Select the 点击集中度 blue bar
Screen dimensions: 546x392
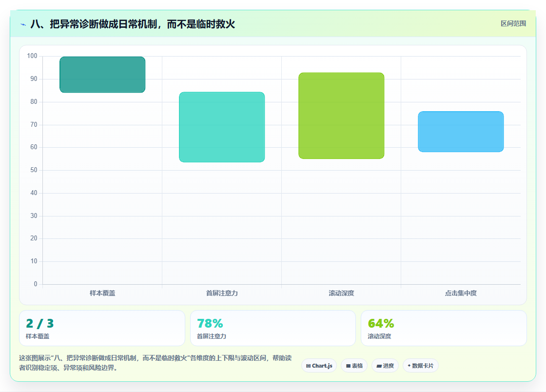point(461,132)
